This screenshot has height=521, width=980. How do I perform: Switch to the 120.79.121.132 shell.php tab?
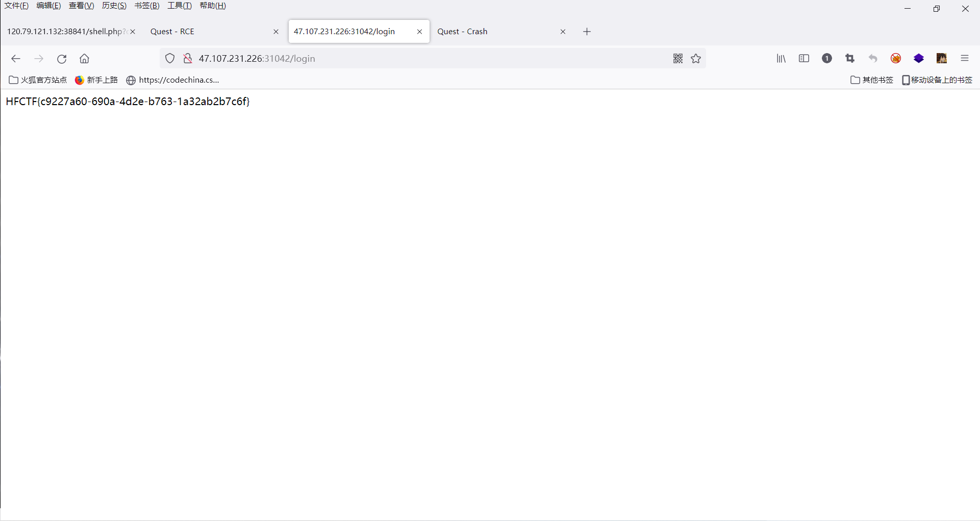pos(66,32)
